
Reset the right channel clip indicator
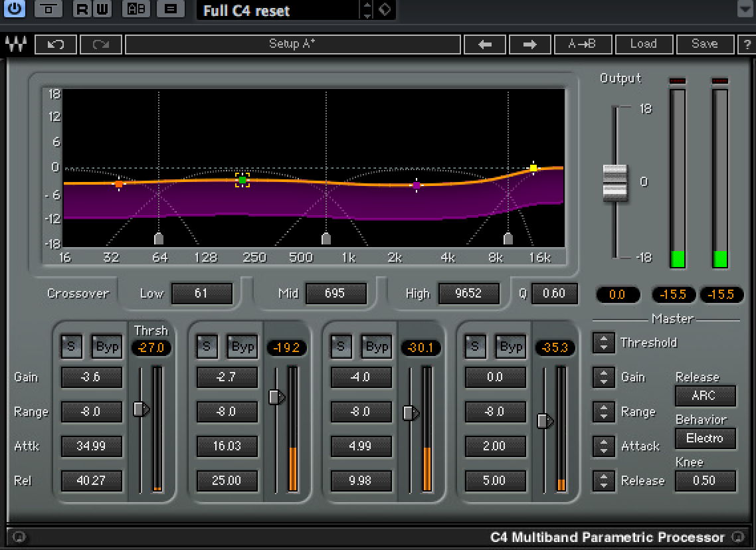point(720,80)
